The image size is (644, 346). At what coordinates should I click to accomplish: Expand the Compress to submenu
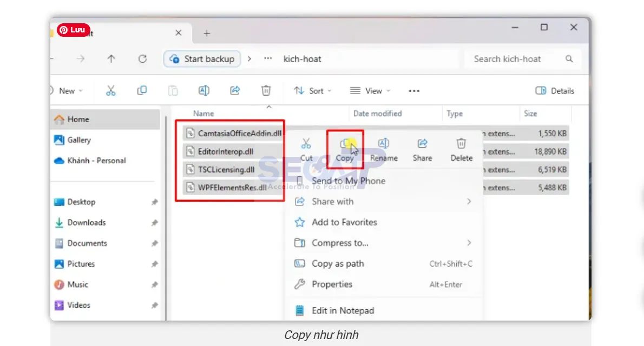pyautogui.click(x=339, y=243)
